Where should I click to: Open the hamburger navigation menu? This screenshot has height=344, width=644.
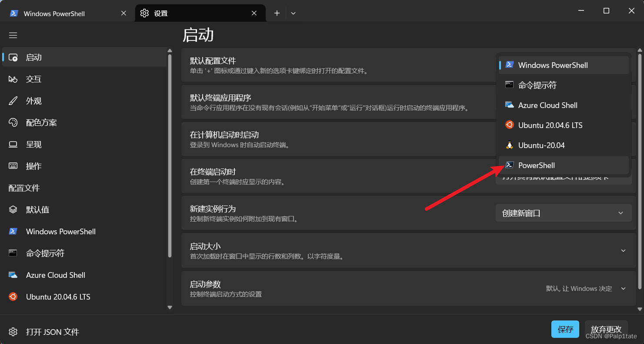point(13,35)
